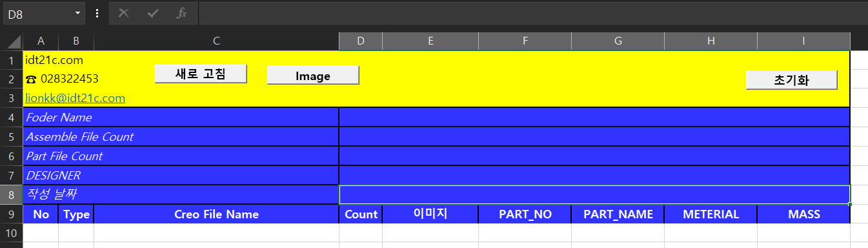Open Insert Function fx dialog

tap(182, 13)
